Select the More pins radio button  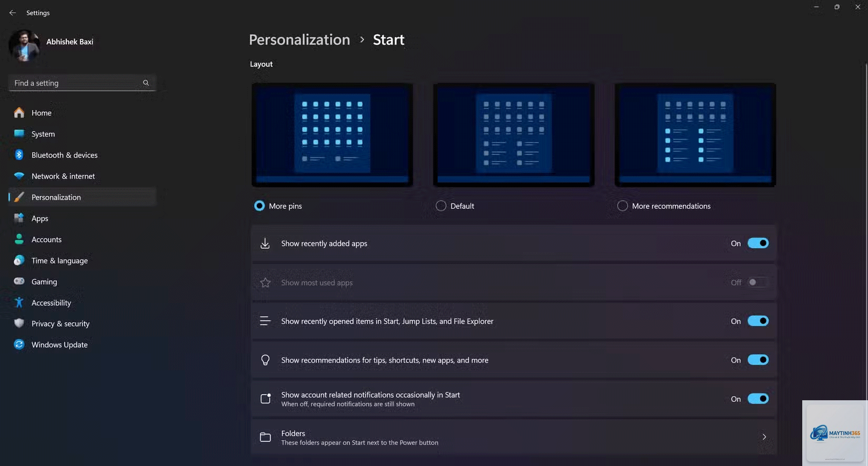259,206
